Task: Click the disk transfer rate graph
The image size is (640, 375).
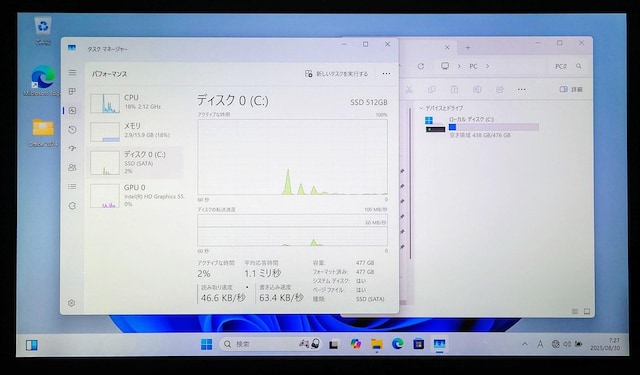Action: pos(292,230)
